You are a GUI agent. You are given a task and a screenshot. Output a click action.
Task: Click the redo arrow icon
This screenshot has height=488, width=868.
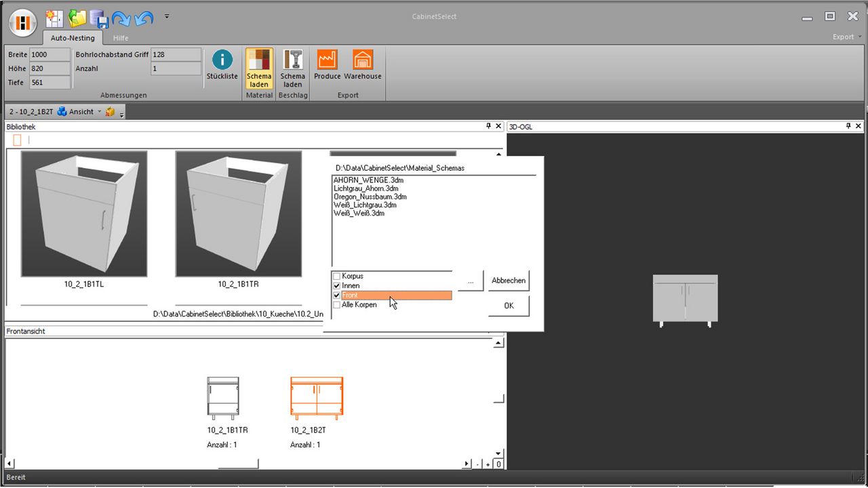coord(121,18)
